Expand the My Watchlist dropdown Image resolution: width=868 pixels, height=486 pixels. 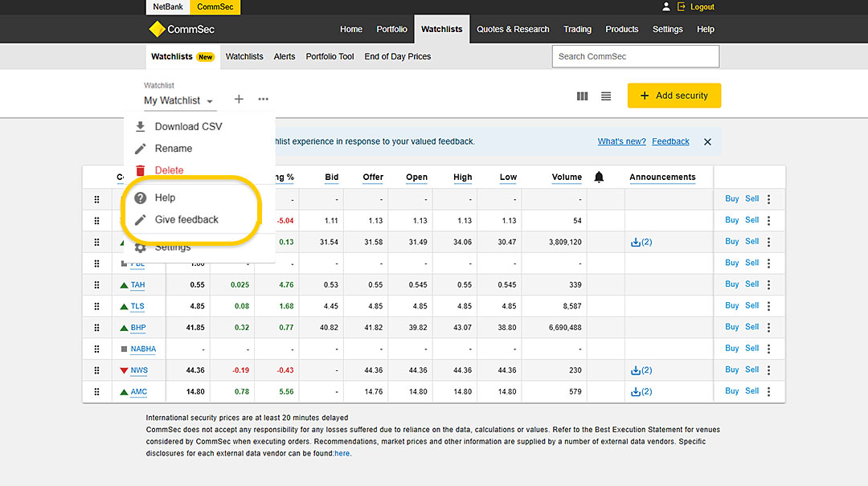coord(178,100)
